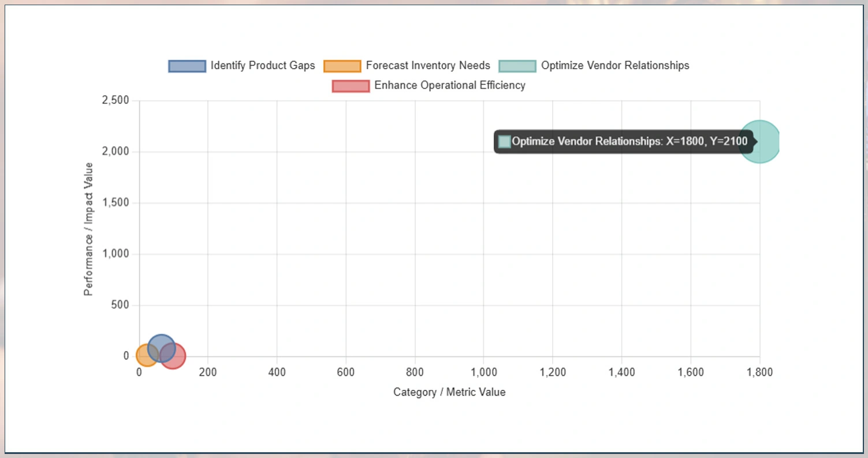Select the teal swatch inside the tooltip
This screenshot has width=868, height=458.
coord(504,141)
